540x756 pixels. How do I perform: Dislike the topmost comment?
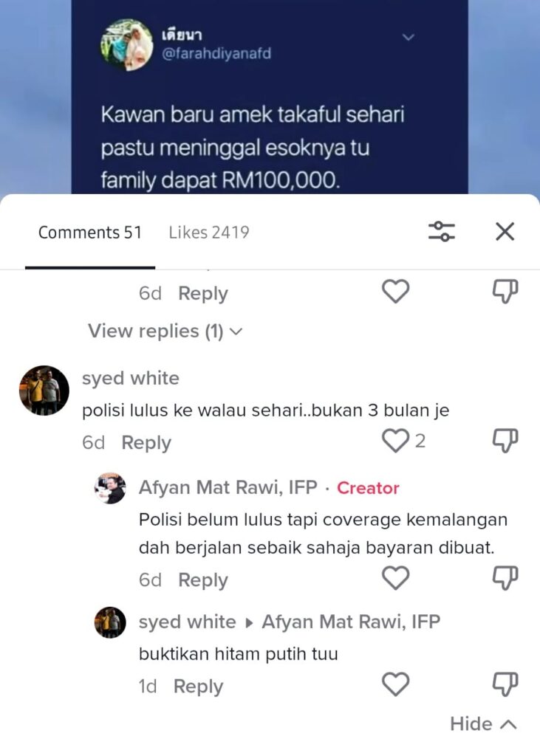tap(505, 291)
